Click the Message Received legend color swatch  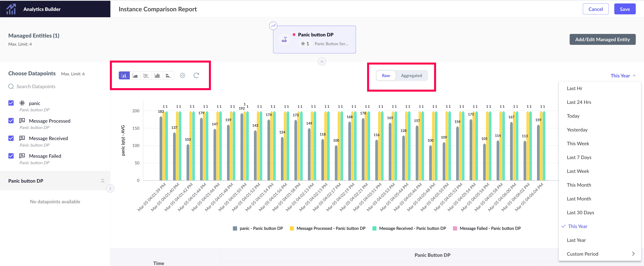[x=374, y=228]
